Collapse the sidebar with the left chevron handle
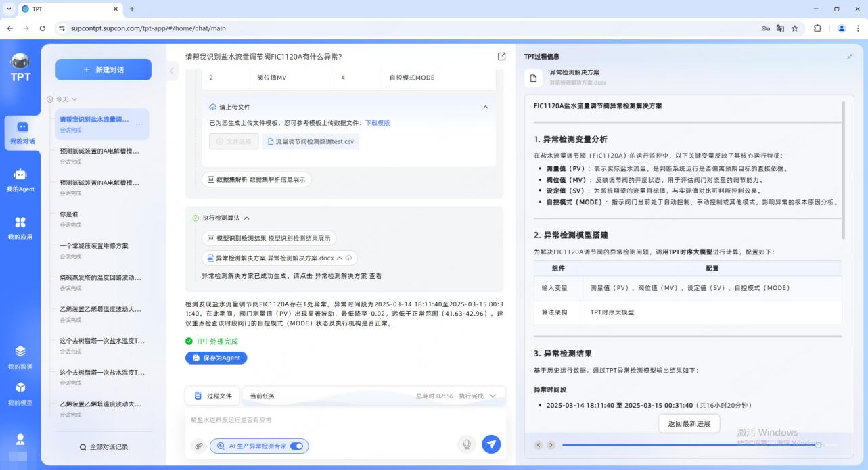Screen dimensions: 868x470 pyautogui.click(x=172, y=70)
